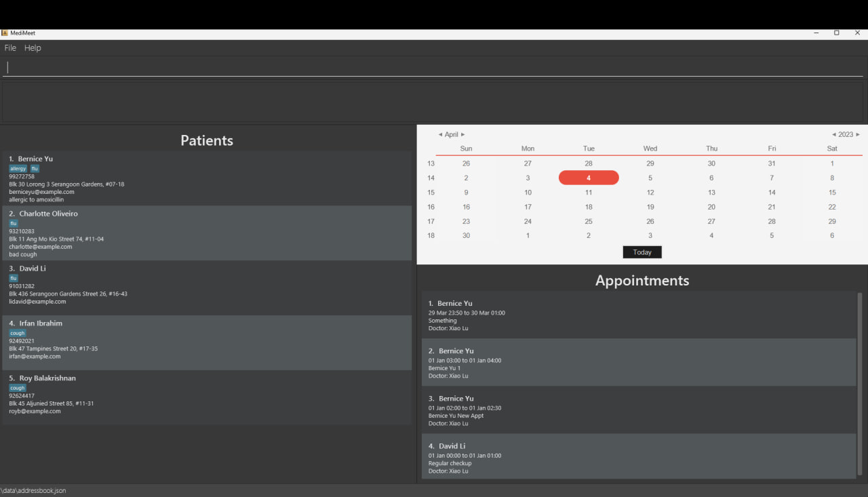The image size is (868, 497).
Task: Select David Li's Regular checkup appointment
Action: pyautogui.click(x=639, y=456)
